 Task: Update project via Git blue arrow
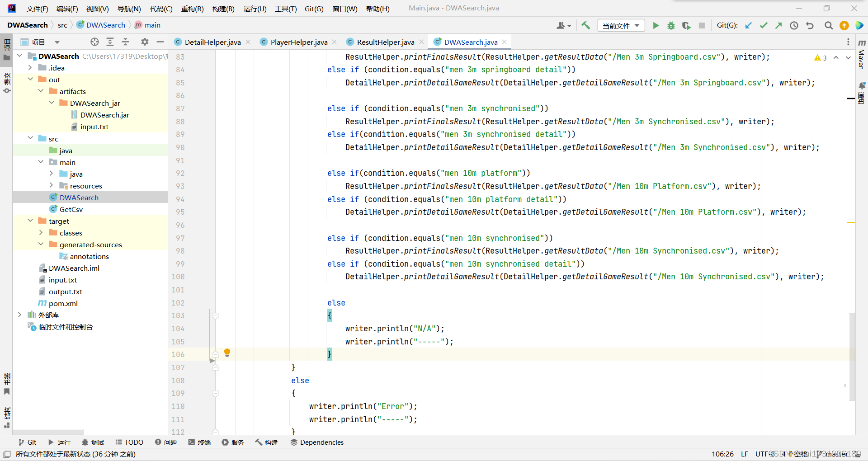[749, 25]
